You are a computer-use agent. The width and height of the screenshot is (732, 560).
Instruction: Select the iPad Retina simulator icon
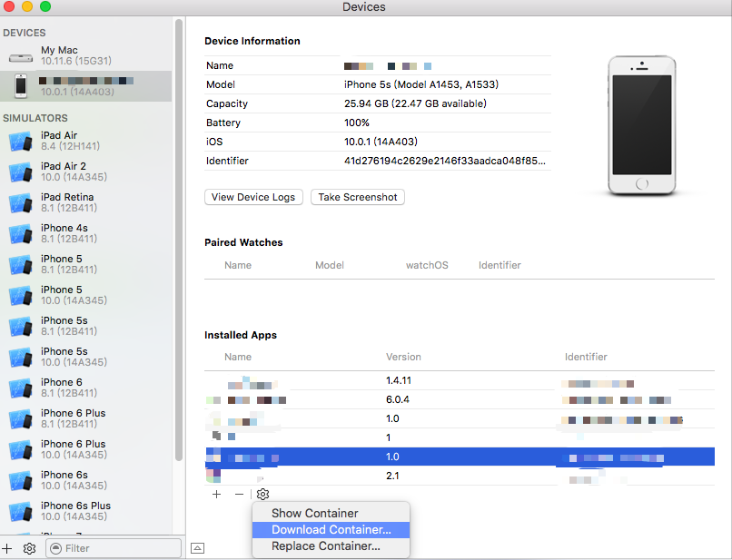(x=20, y=201)
